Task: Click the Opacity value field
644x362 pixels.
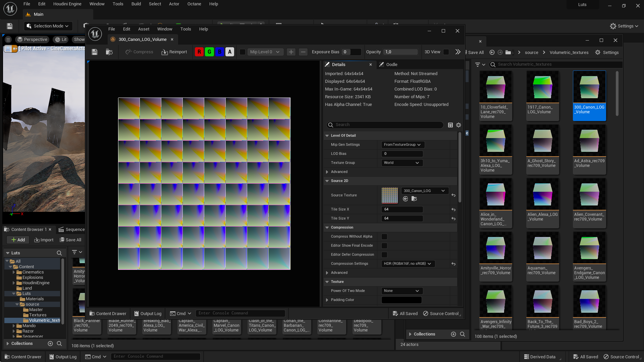Action: point(401,52)
